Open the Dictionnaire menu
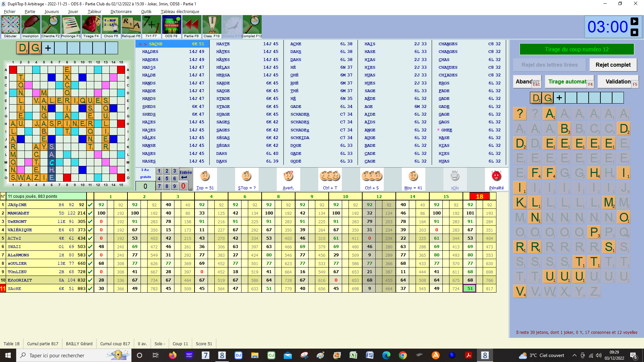This screenshot has height=362, width=644. coord(121,11)
